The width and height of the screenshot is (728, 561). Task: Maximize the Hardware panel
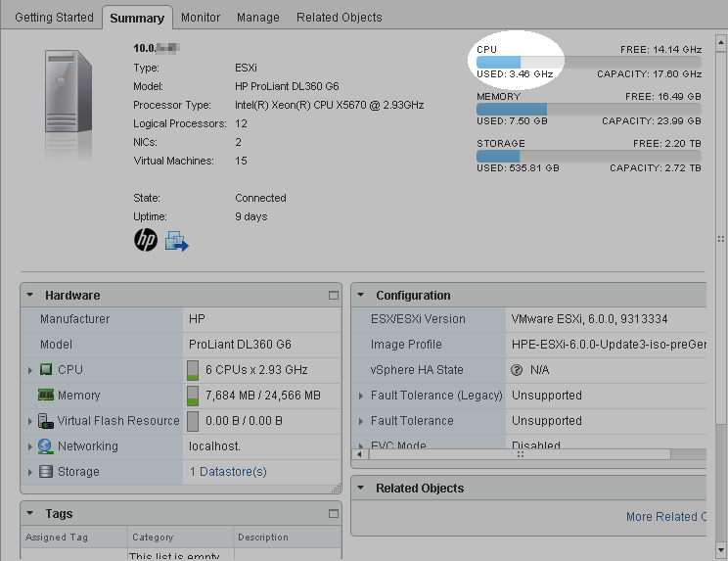pos(334,296)
